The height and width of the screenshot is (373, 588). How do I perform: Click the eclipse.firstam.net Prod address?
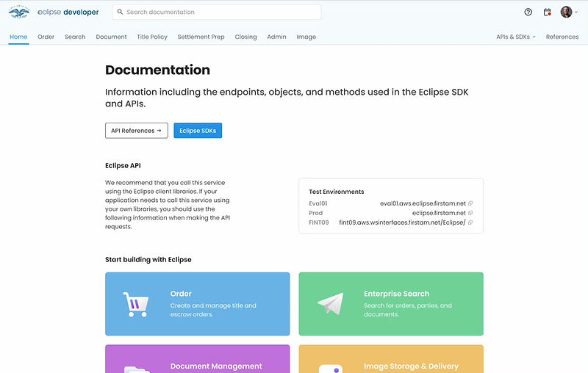pyautogui.click(x=439, y=213)
